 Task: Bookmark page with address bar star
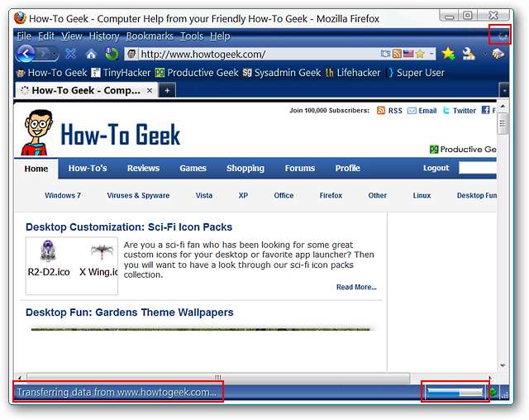pyautogui.click(x=420, y=54)
